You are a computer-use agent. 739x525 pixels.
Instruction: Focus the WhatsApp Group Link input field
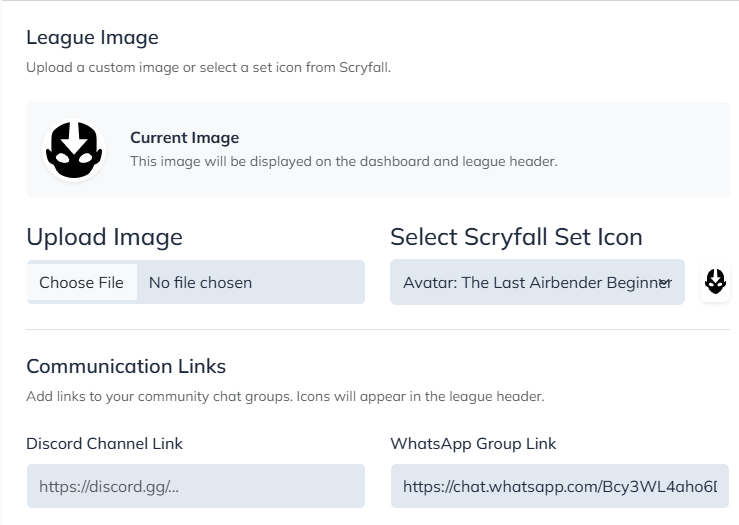pyautogui.click(x=560, y=486)
